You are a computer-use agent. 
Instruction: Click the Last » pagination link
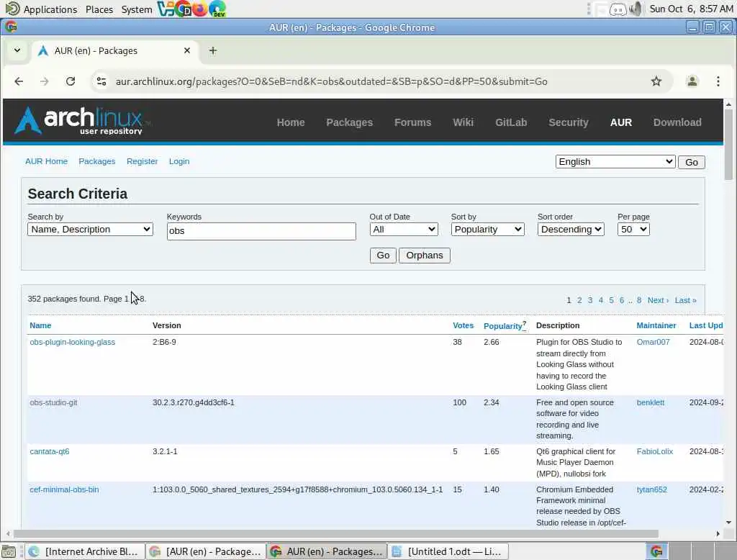685,300
